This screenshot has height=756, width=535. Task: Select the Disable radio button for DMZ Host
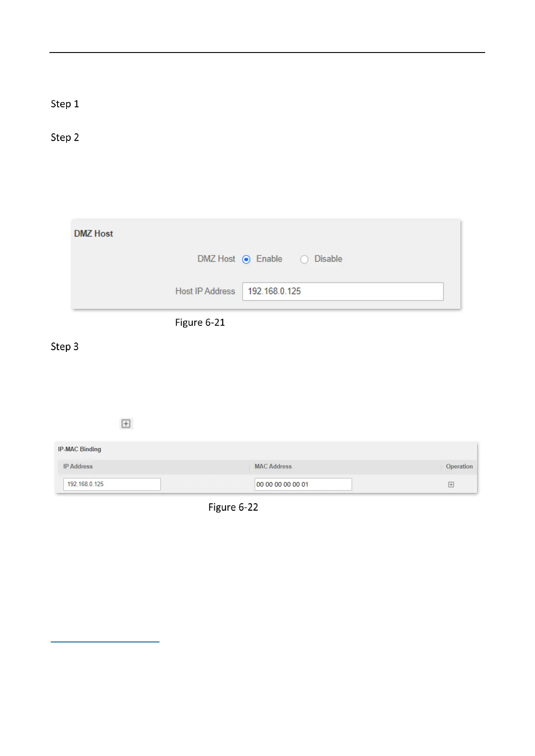(x=304, y=259)
